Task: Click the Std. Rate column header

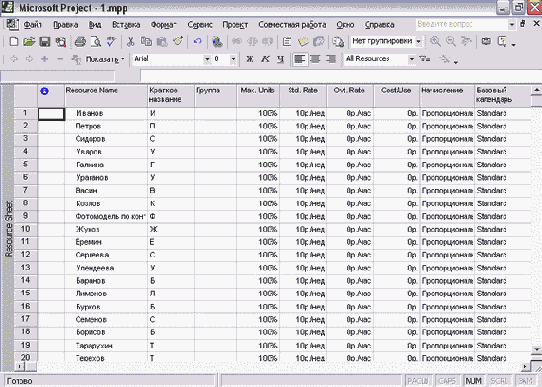Action: pos(303,95)
